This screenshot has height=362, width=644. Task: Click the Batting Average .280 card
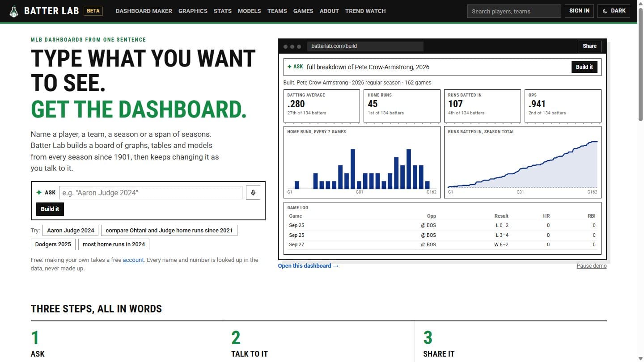(x=322, y=106)
